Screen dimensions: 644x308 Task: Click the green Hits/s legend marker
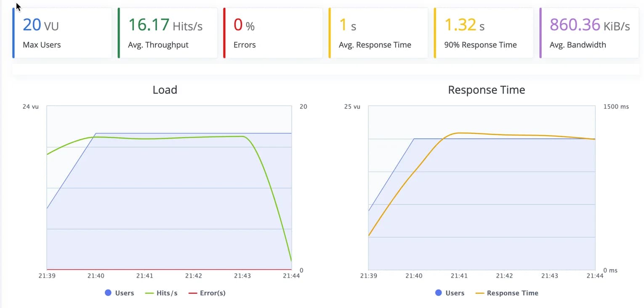tap(150, 293)
